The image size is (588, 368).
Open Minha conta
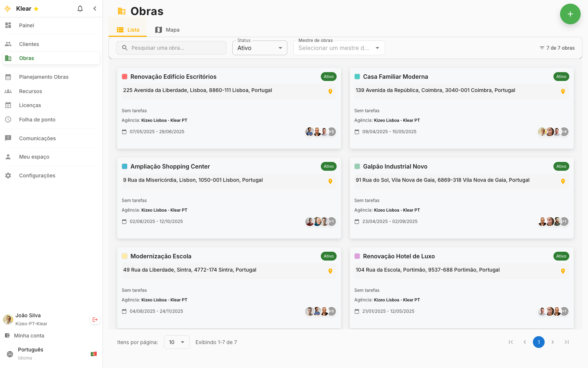point(28,335)
